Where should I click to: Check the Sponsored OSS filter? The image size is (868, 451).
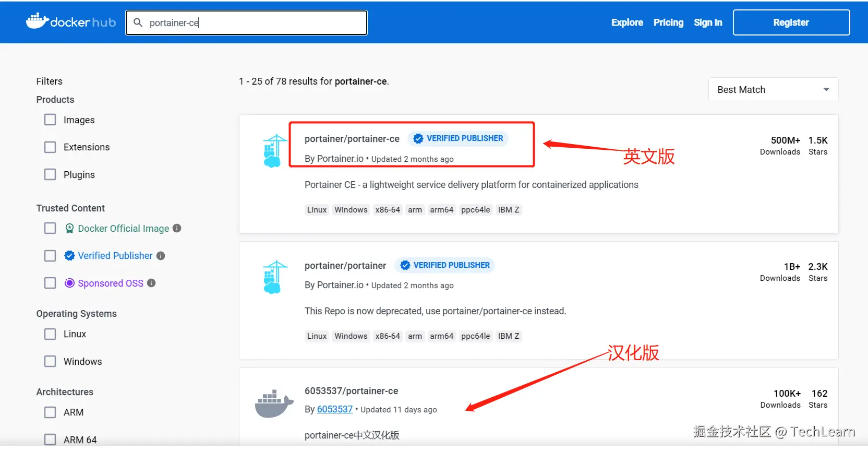pos(50,283)
